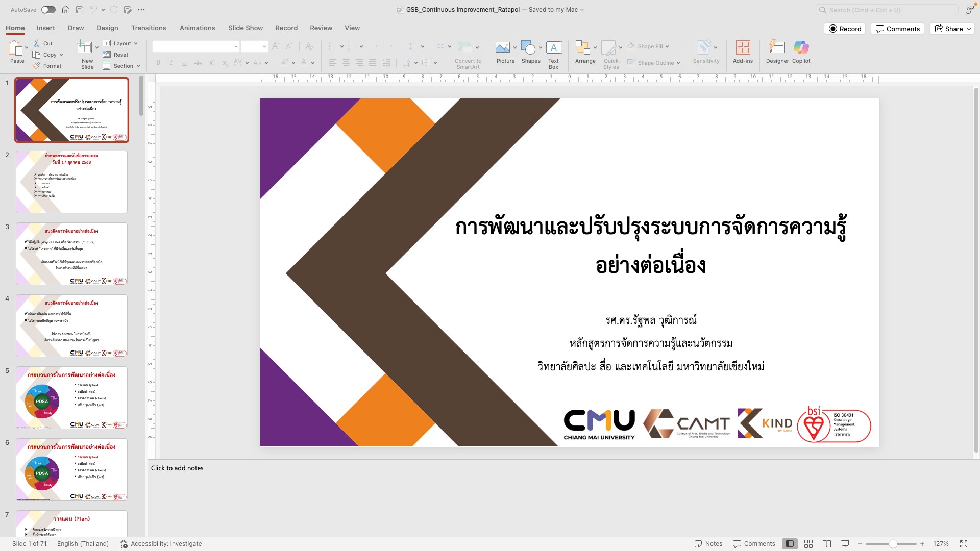
Task: Click the Fit slide to window icon
Action: click(x=964, y=544)
